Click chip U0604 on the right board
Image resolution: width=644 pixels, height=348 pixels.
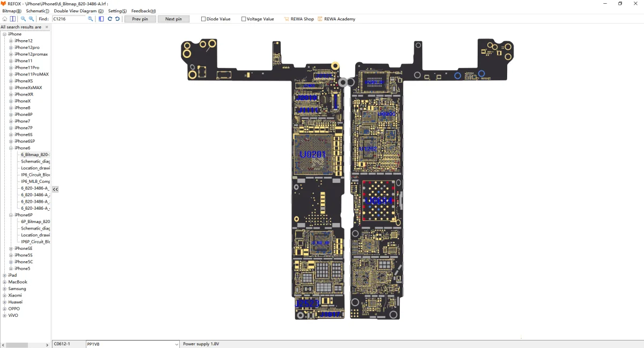coord(379,201)
